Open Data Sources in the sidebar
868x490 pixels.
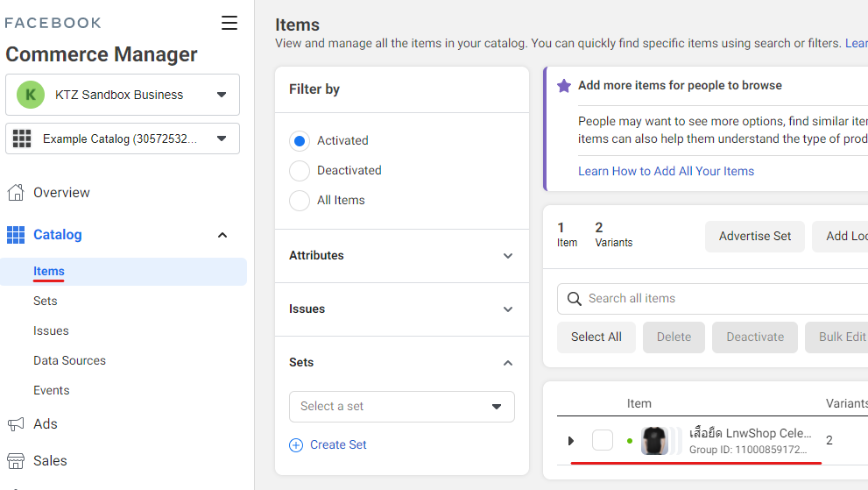(69, 361)
